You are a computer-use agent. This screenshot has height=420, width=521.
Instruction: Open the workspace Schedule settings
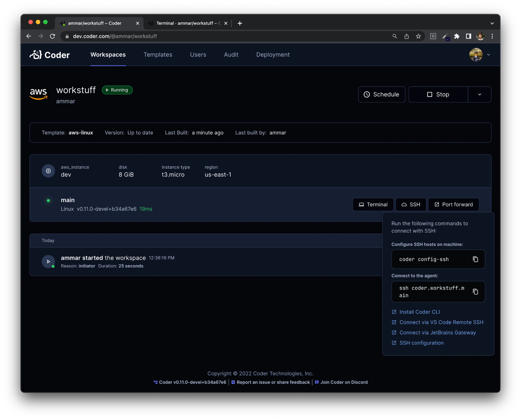pyautogui.click(x=382, y=94)
